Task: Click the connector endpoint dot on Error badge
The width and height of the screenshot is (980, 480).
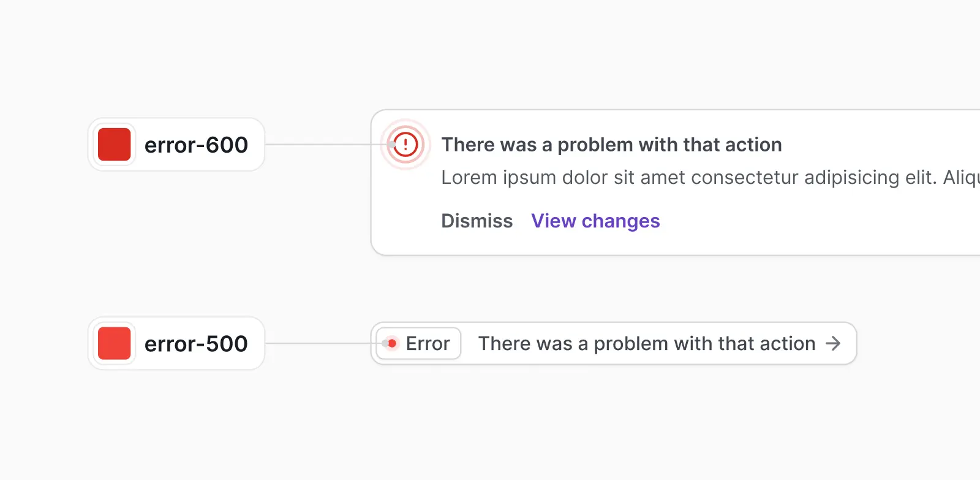Action: 385,343
